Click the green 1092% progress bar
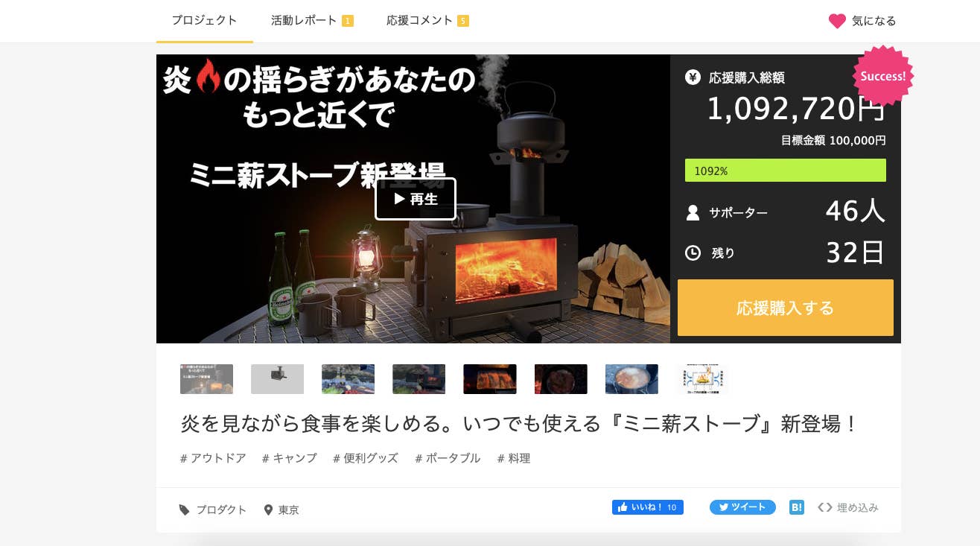Image resolution: width=980 pixels, height=546 pixels. tap(785, 171)
